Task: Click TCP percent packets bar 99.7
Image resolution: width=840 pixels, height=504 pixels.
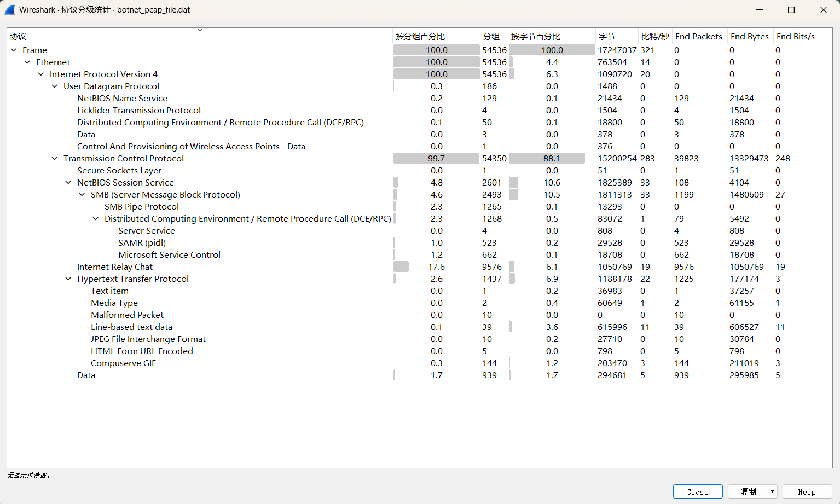Action: 436,159
